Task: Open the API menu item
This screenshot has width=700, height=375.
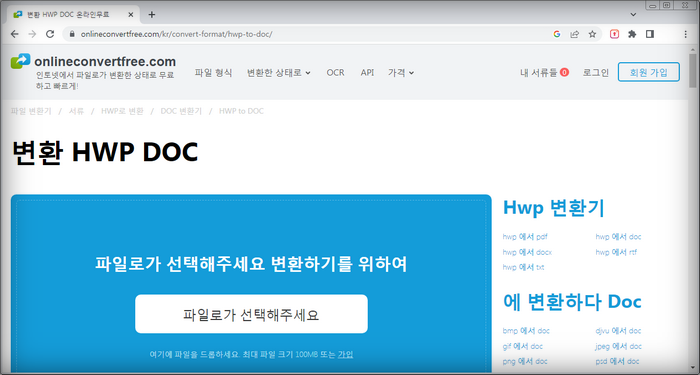Action: tap(367, 72)
